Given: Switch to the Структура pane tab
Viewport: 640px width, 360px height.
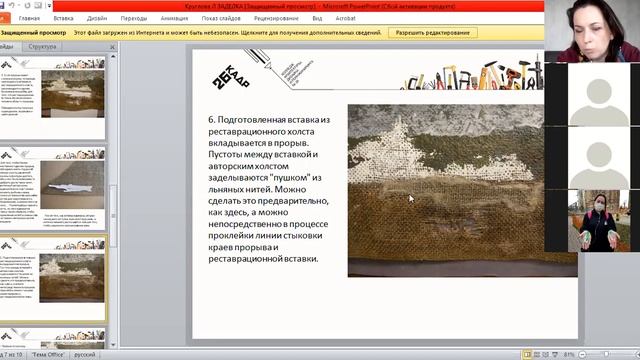Looking at the screenshot, I should [42, 47].
